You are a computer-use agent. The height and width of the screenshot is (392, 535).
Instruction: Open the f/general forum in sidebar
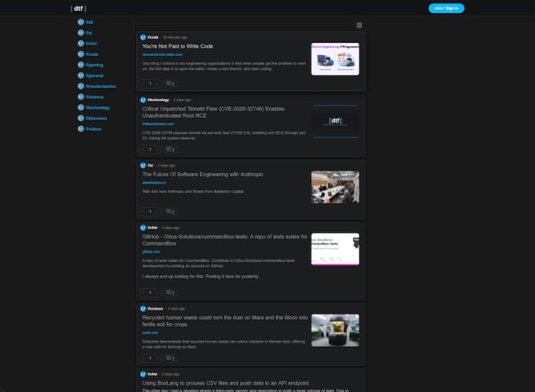[95, 76]
